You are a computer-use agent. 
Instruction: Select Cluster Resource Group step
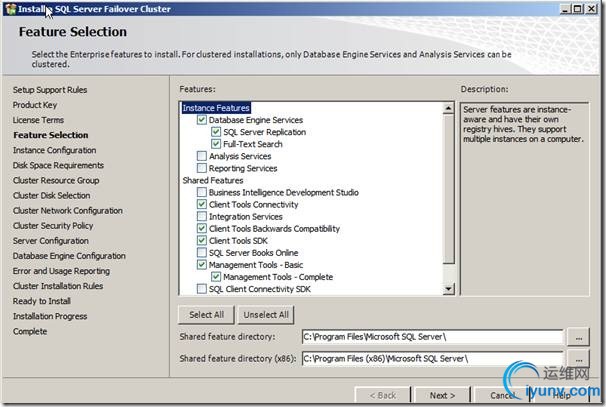click(56, 181)
